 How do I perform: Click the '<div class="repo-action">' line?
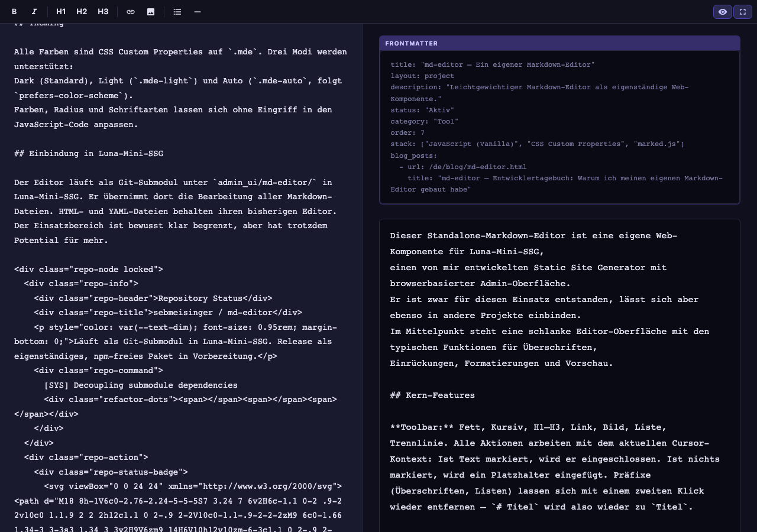point(86,458)
